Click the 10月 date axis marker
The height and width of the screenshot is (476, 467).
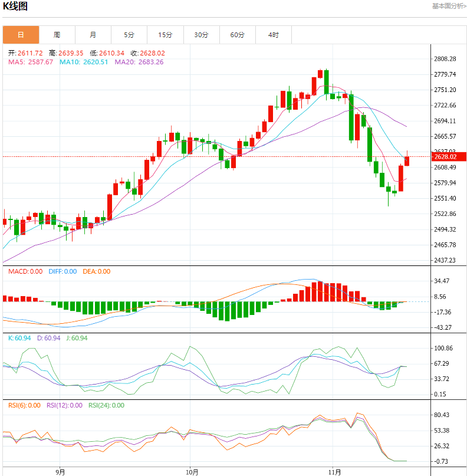[191, 472]
